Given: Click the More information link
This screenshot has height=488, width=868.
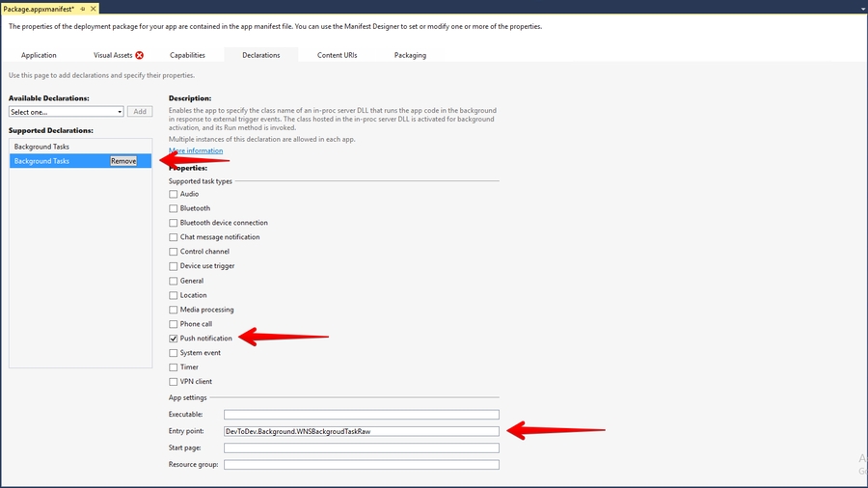Looking at the screenshot, I should pos(196,150).
